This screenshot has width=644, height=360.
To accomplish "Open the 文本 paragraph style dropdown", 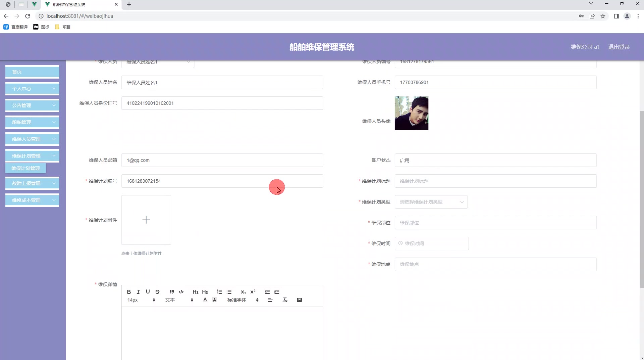I will click(179, 300).
